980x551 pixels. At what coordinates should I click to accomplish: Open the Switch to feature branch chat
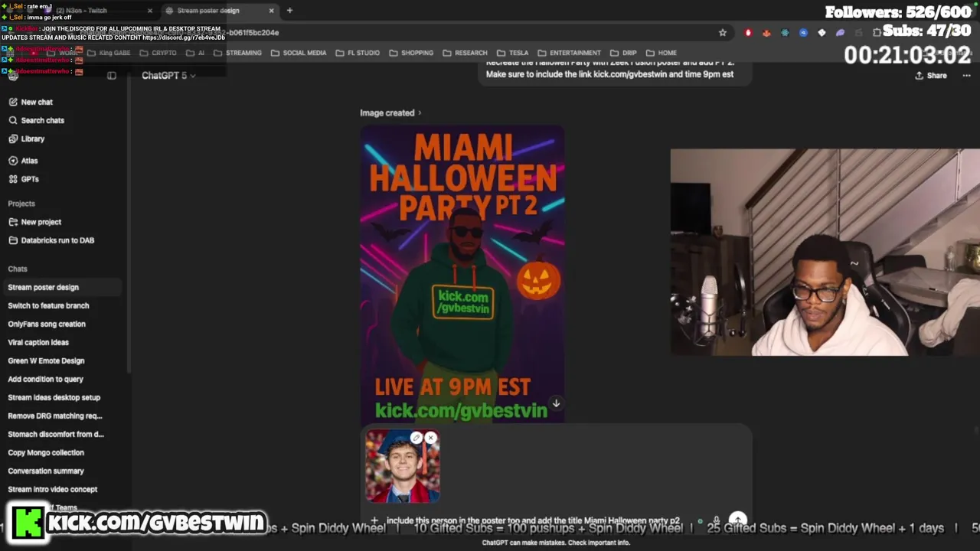pyautogui.click(x=48, y=306)
